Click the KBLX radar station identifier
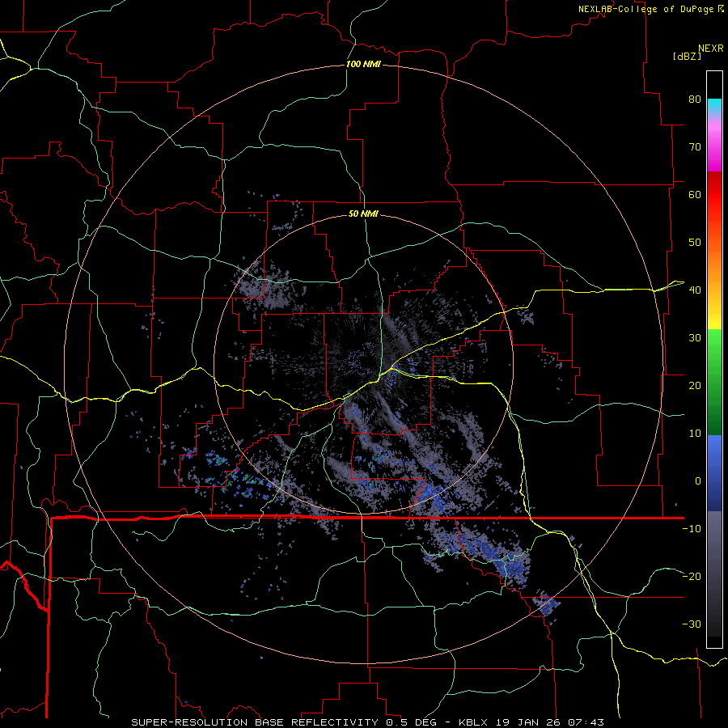The image size is (728, 728). click(x=473, y=722)
